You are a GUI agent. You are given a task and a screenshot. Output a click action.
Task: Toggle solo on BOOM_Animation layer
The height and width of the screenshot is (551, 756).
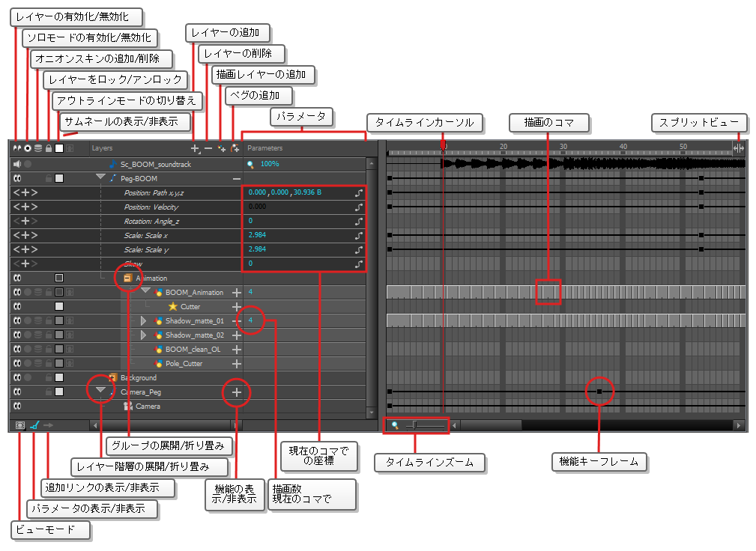[x=28, y=293]
